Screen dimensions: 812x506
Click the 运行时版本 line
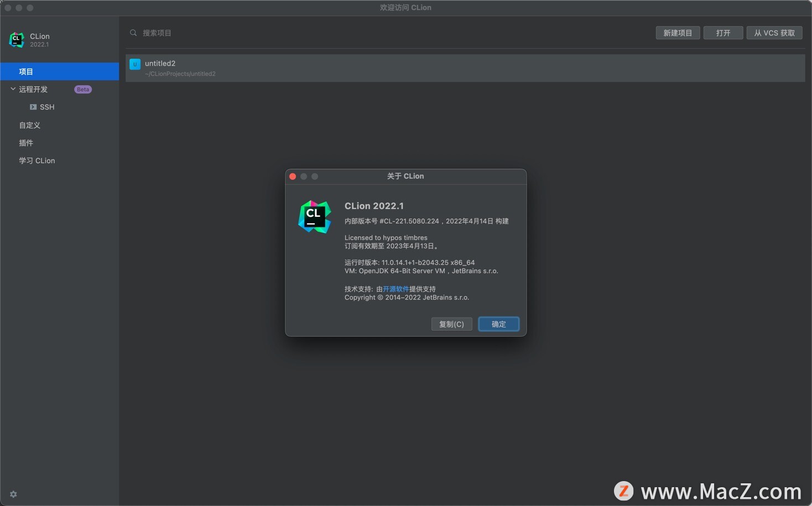click(x=409, y=263)
